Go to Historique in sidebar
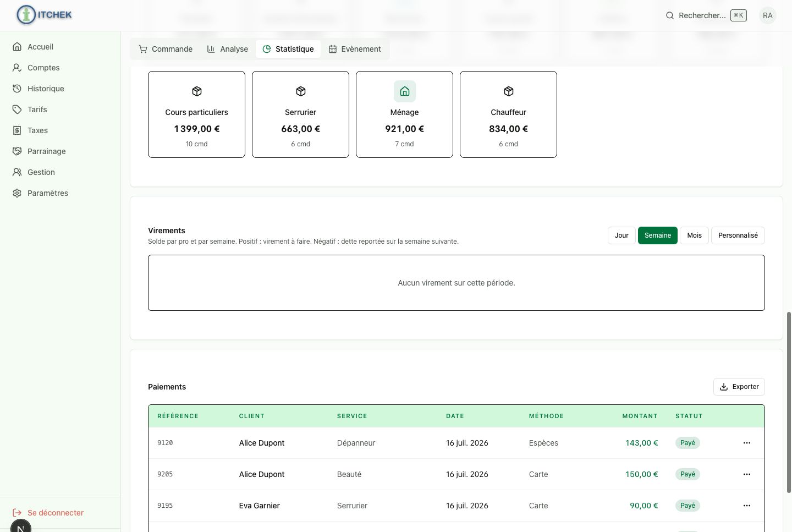 (61, 89)
